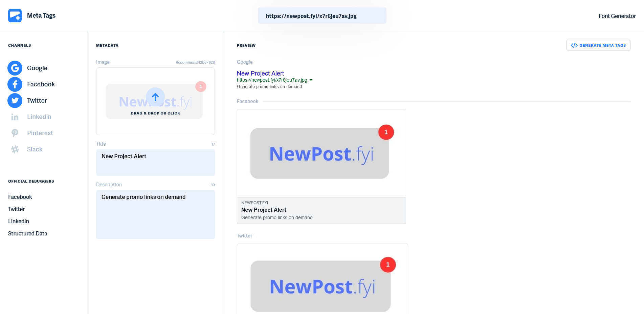Click the Google preview description snippet
This screenshot has width=644, height=314.
click(269, 87)
